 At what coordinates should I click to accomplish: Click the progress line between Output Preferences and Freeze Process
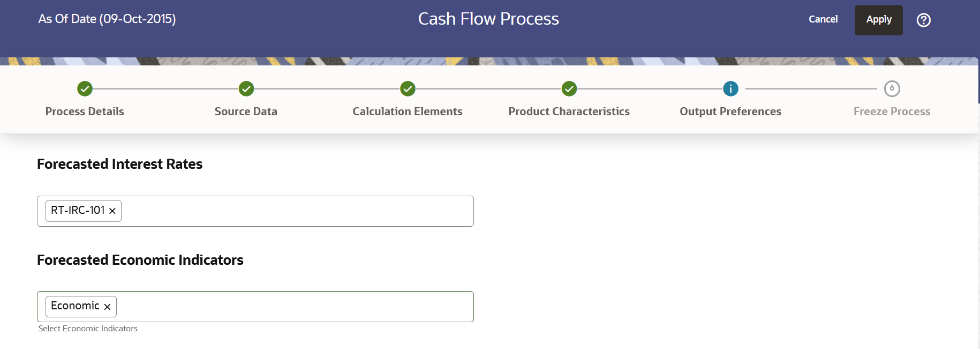coord(811,88)
